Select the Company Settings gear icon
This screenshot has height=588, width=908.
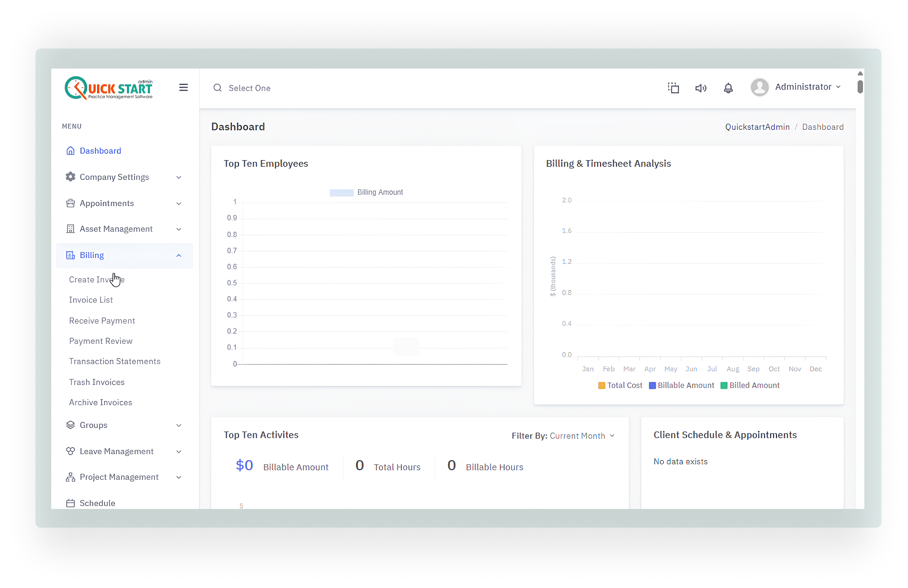[71, 177]
